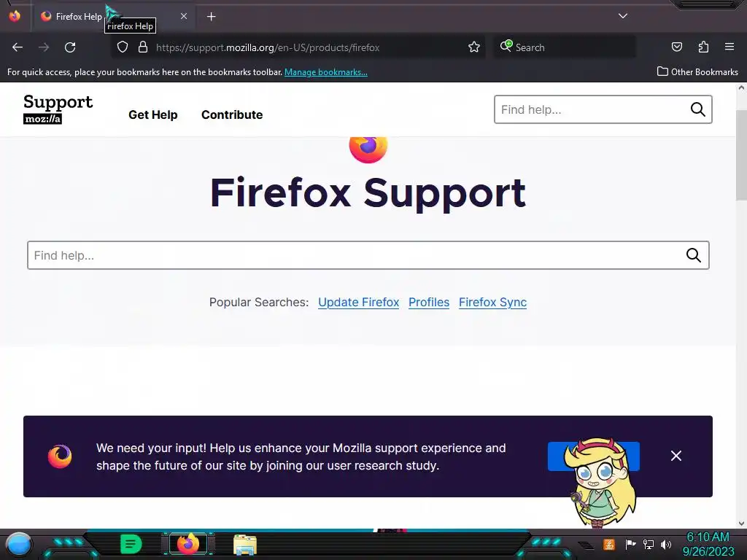This screenshot has height=560, width=747.
Task: Click the forward navigation arrow
Action: [44, 47]
